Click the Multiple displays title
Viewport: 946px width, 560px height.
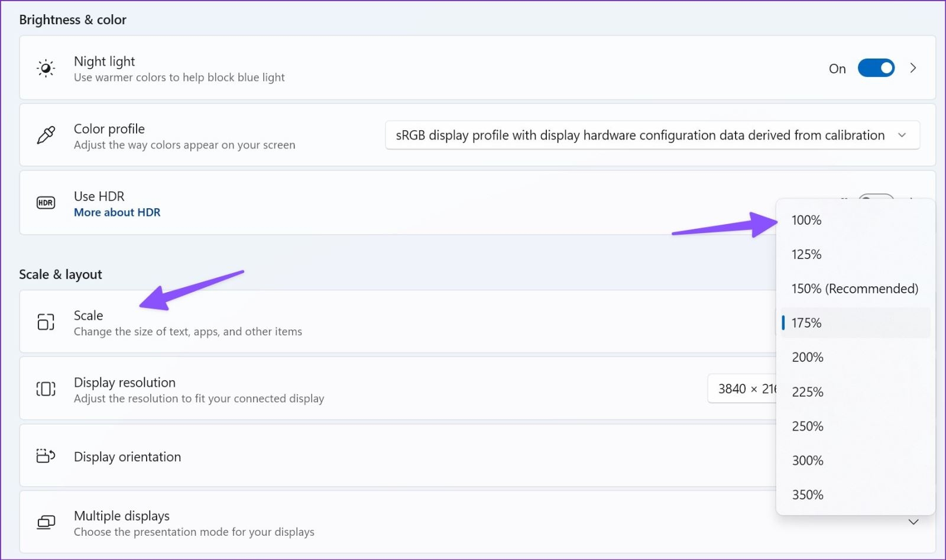[x=122, y=516]
